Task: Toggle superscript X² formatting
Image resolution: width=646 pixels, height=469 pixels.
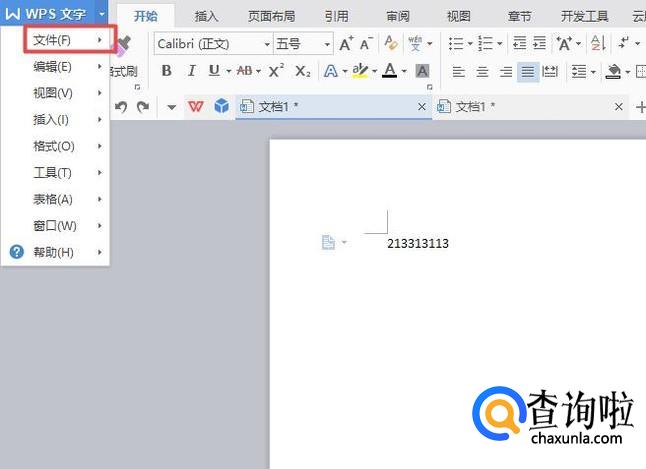Action: [x=276, y=71]
